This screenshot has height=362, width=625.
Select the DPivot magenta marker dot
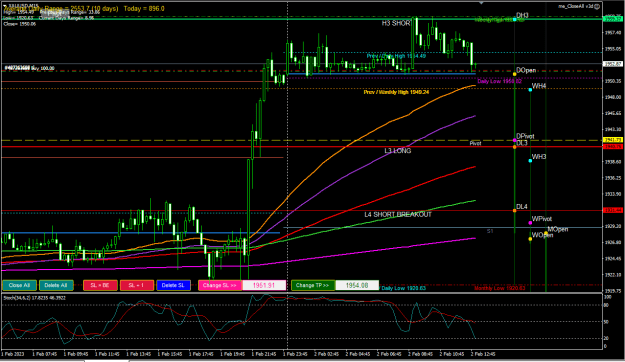(515, 140)
